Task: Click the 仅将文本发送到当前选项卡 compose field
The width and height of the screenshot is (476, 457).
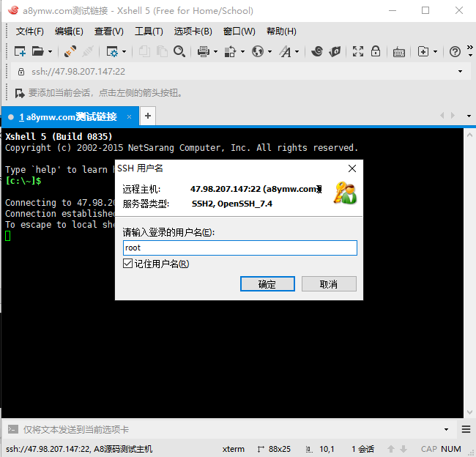Action: 231,429
